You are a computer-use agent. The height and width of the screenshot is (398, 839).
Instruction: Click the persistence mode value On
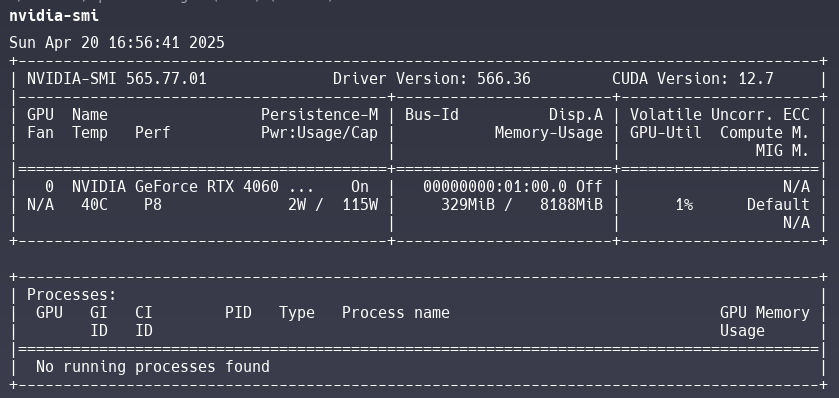(x=360, y=187)
